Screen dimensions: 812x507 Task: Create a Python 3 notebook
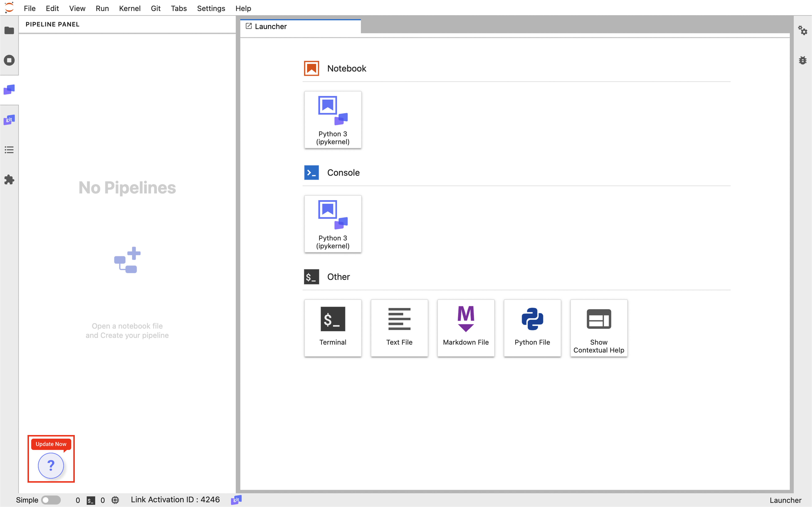[332, 120]
